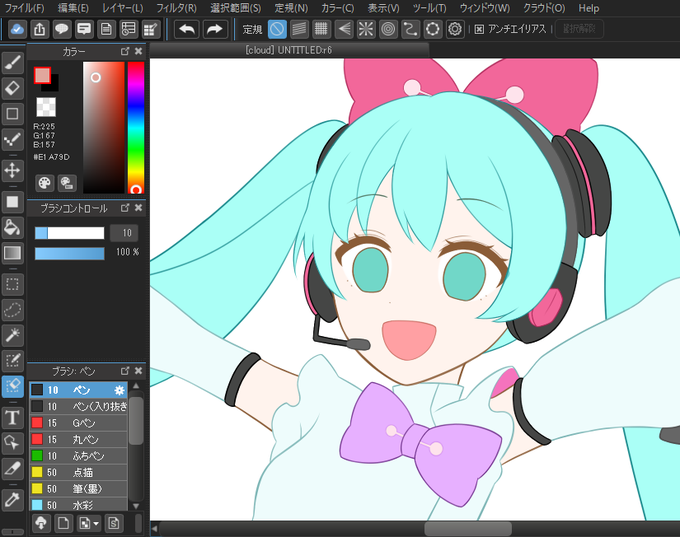Download cloud brush with cloud icon
Screen dimensions: 680x537
41,523
